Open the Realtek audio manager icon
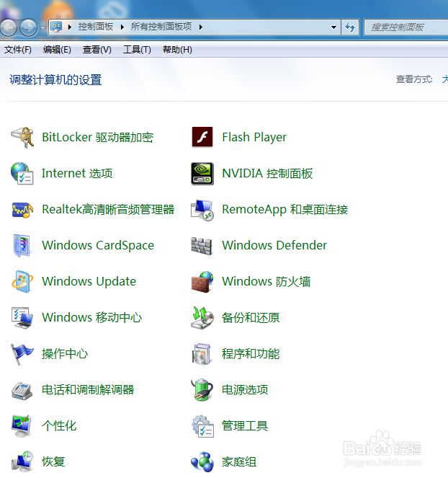Viewport: 448px width, 478px height. [22, 210]
